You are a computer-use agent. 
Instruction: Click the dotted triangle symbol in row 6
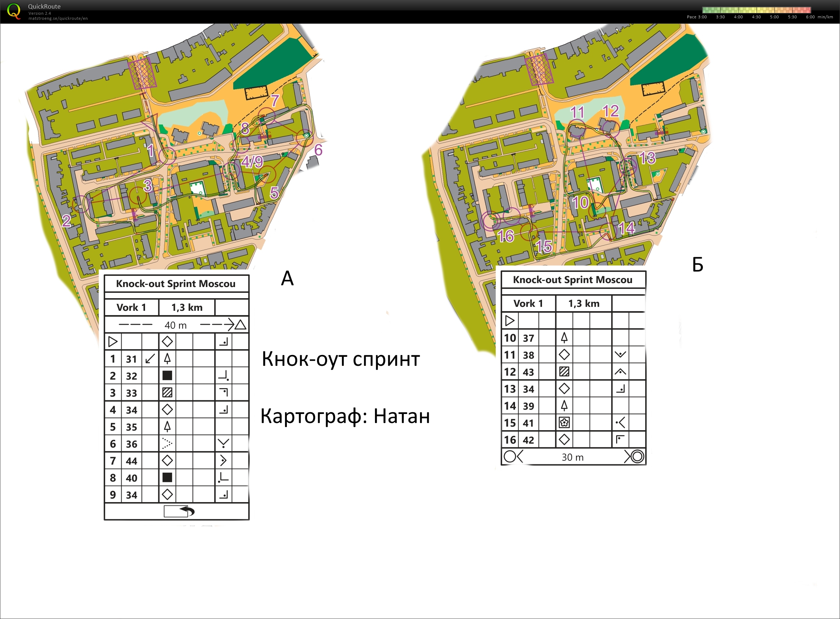point(167,443)
